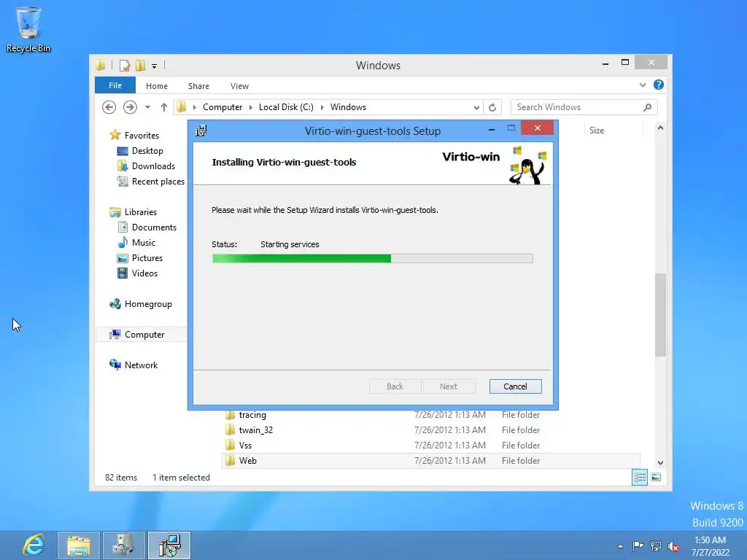Click the scroll down arrow in Explorer

pos(660,462)
